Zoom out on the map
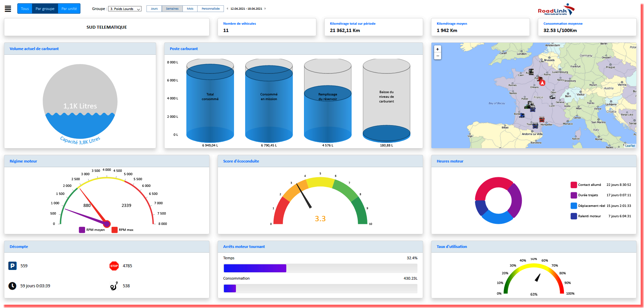This screenshot has height=308, width=644. pyautogui.click(x=437, y=56)
